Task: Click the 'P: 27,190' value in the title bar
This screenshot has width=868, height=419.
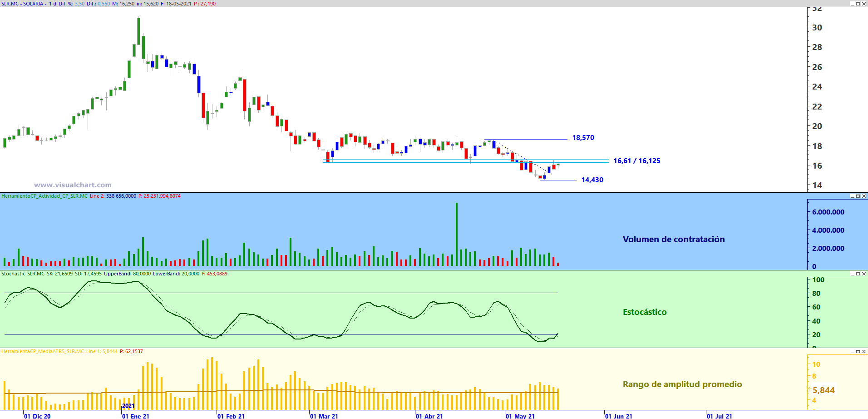Action: click(x=205, y=4)
